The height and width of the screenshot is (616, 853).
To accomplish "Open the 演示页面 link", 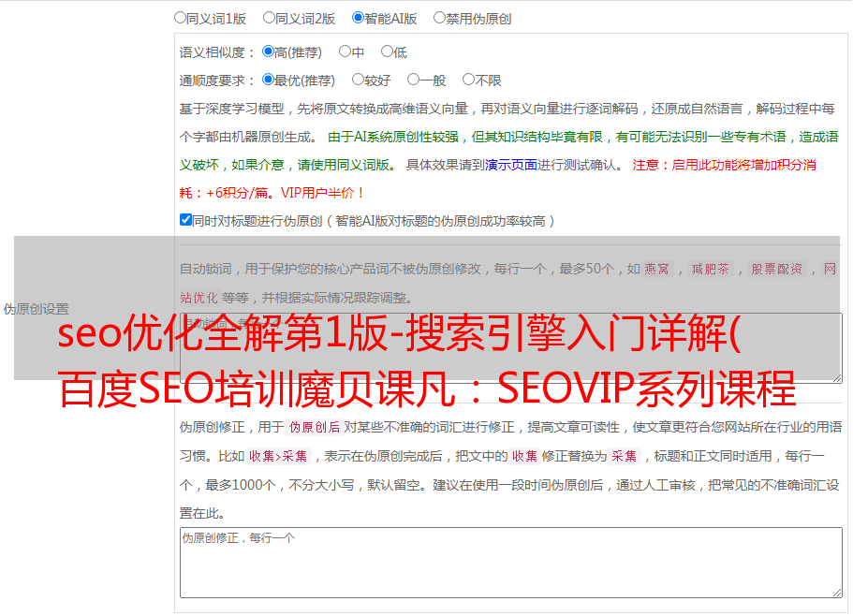I will coord(511,165).
